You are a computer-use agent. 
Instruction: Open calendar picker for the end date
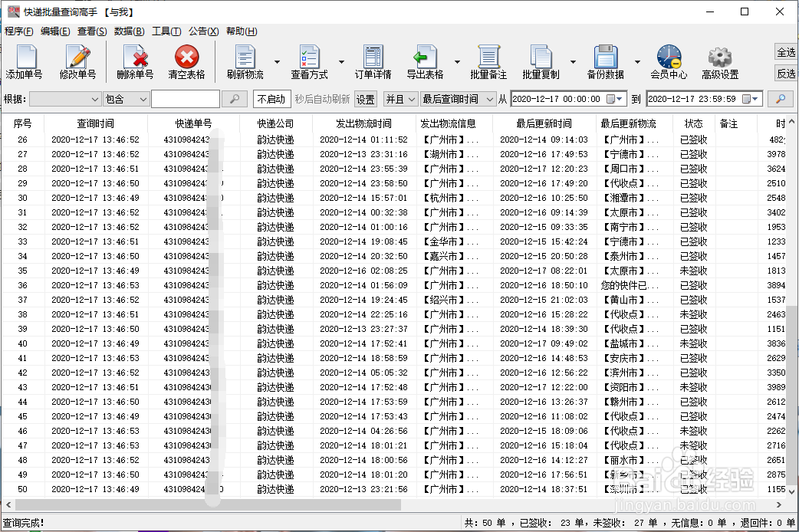tap(750, 99)
